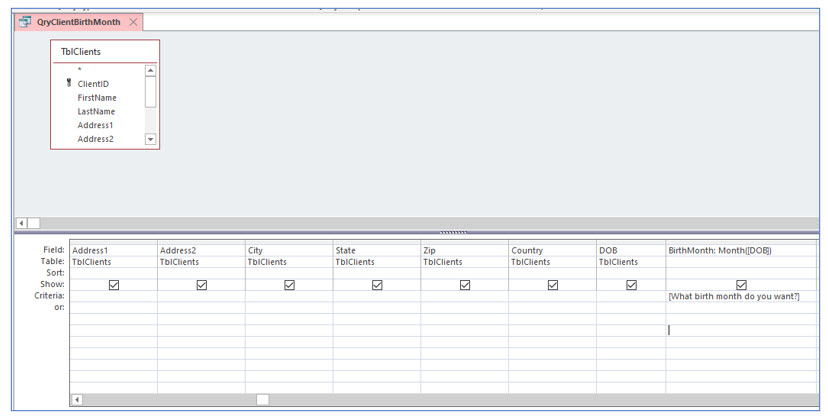The width and height of the screenshot is (828, 418).
Task: Click the Sort row label
Action: point(55,273)
